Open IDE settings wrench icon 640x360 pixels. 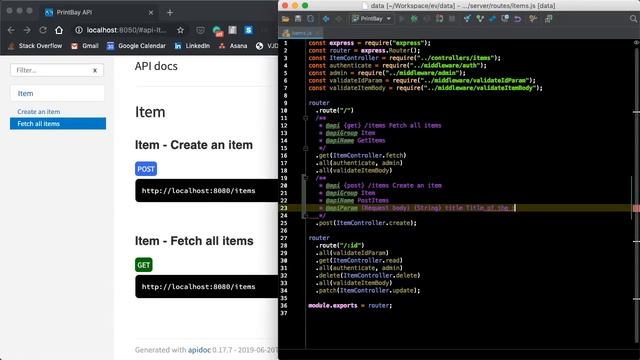coord(533,19)
